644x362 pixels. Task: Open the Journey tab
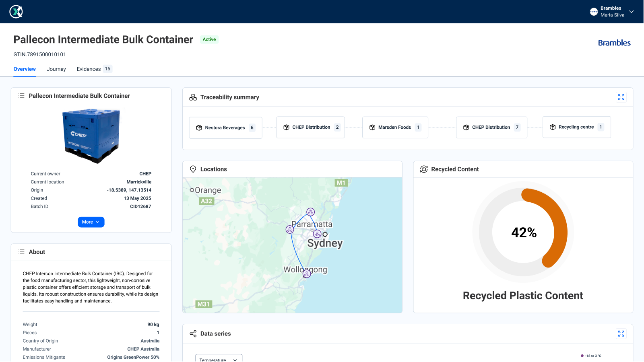click(56, 69)
